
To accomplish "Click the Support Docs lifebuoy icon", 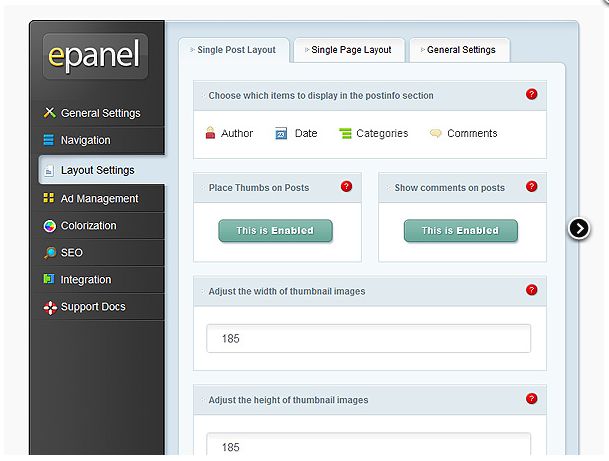I will (x=50, y=307).
